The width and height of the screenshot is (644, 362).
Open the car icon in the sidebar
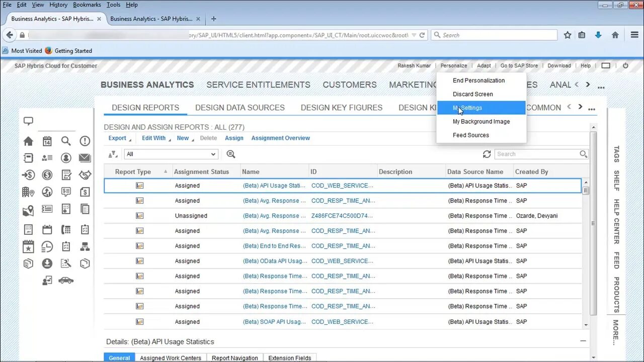click(66, 280)
